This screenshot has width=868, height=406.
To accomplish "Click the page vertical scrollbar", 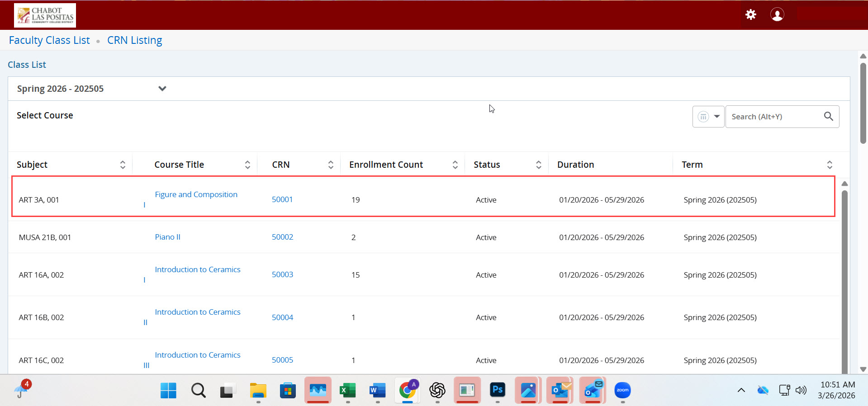I will [x=863, y=104].
